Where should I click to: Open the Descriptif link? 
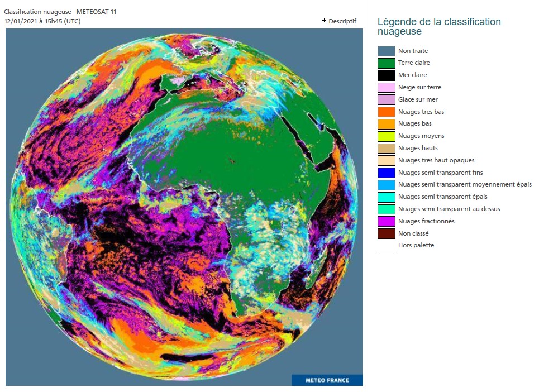click(342, 21)
